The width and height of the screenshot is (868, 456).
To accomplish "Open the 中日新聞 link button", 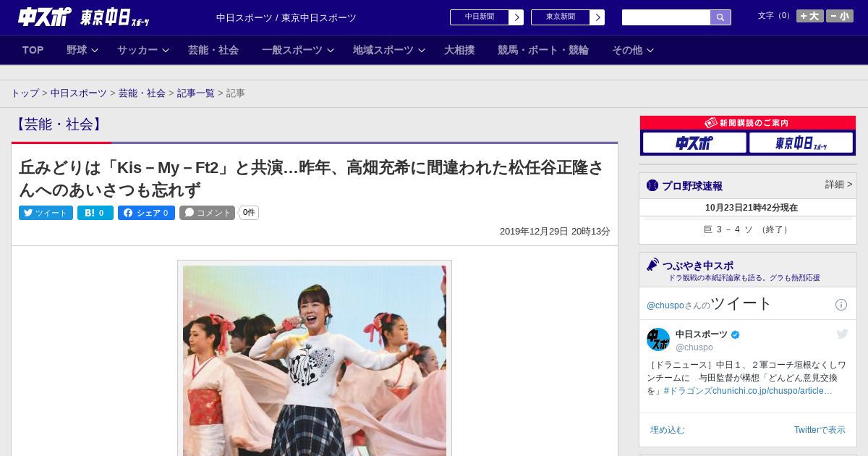I will click(x=479, y=17).
